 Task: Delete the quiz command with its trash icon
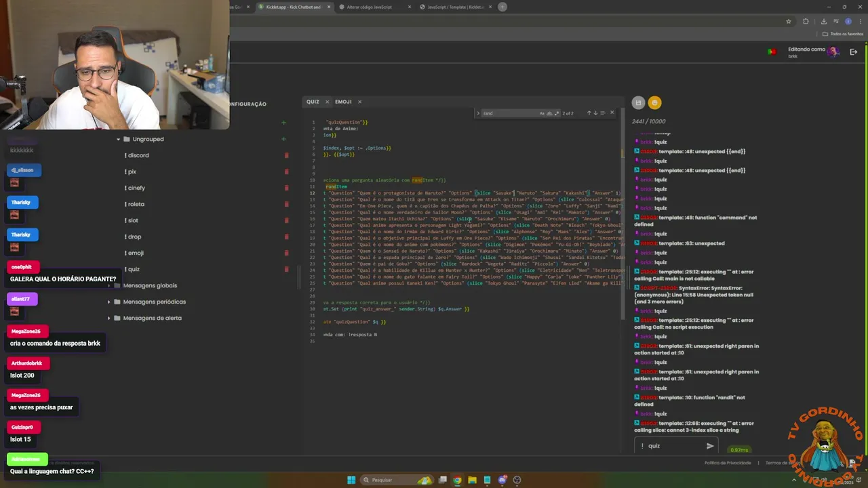click(x=286, y=269)
